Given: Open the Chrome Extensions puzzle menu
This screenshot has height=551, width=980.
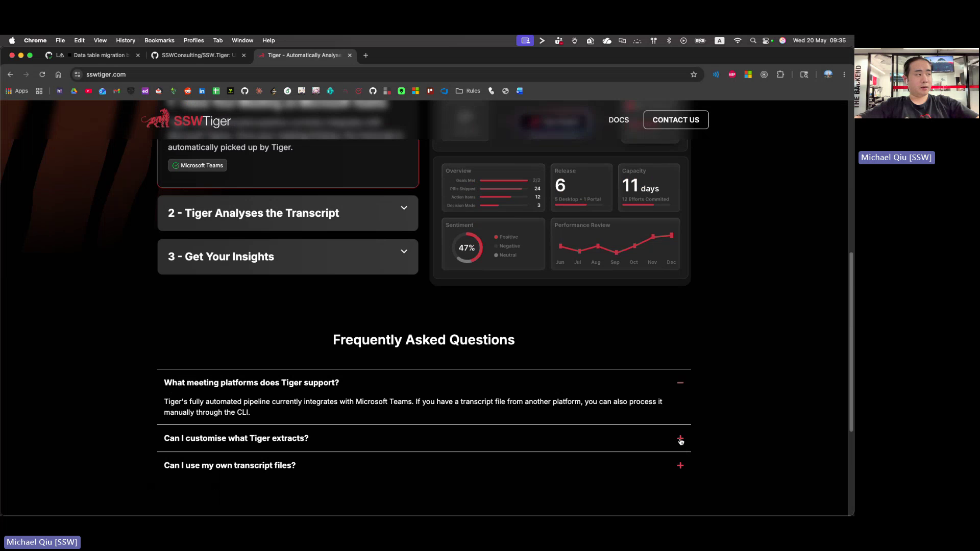Looking at the screenshot, I should tap(780, 74).
